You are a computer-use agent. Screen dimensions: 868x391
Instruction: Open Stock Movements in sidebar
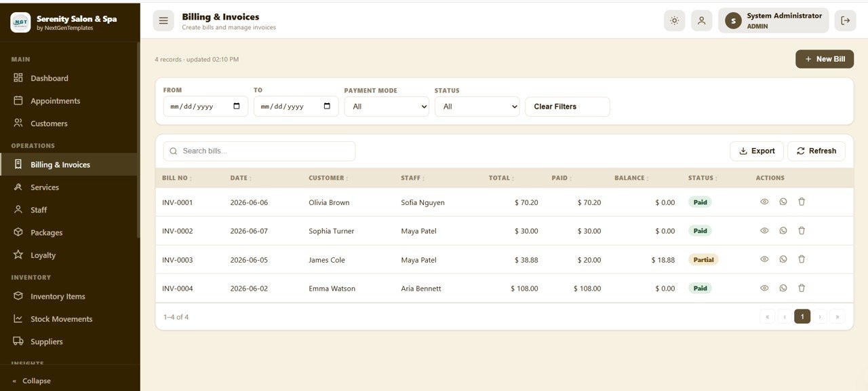[68, 319]
